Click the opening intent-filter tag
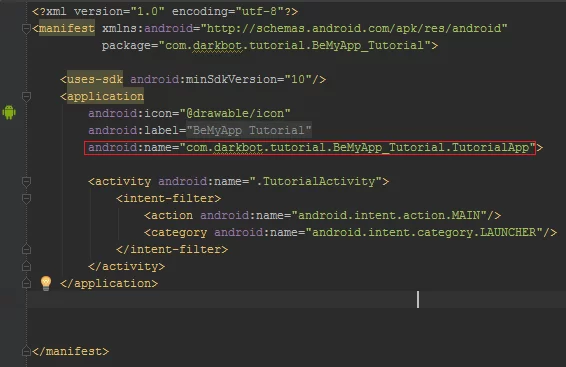Viewport: 566px width, 367px height. [169, 198]
